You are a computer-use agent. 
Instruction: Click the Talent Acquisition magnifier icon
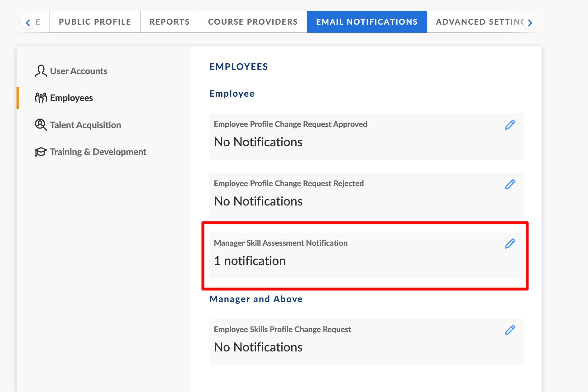(41, 125)
